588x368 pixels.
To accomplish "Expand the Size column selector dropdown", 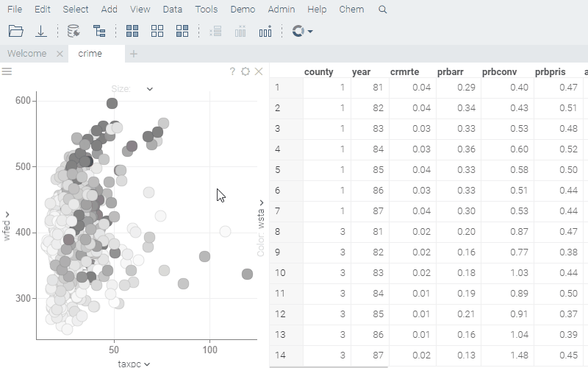I will click(x=149, y=89).
